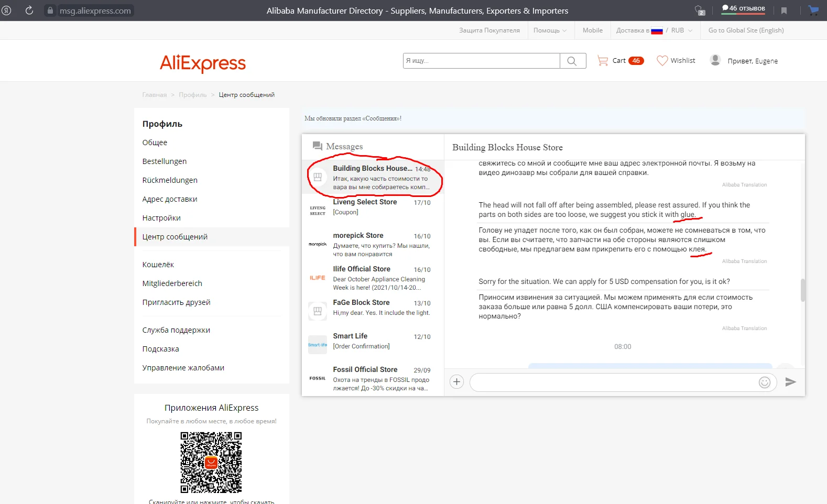827x504 pixels.
Task: Click the Mobile link
Action: tap(593, 30)
